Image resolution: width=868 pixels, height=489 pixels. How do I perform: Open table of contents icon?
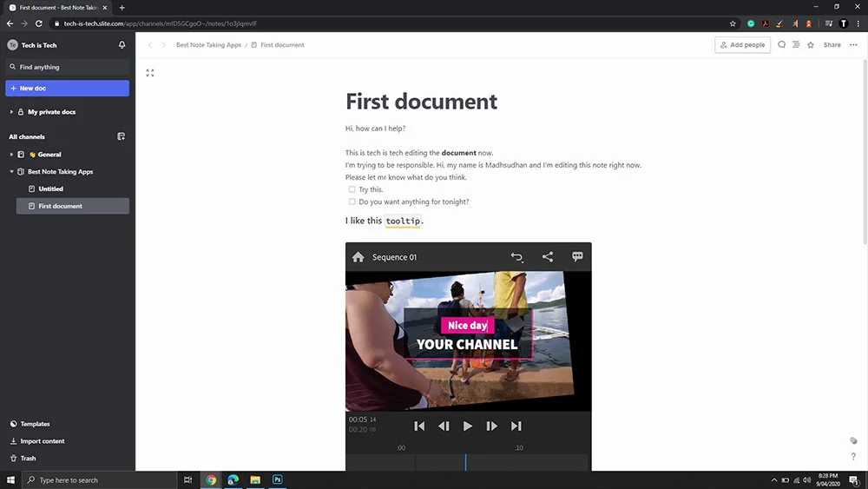click(796, 45)
